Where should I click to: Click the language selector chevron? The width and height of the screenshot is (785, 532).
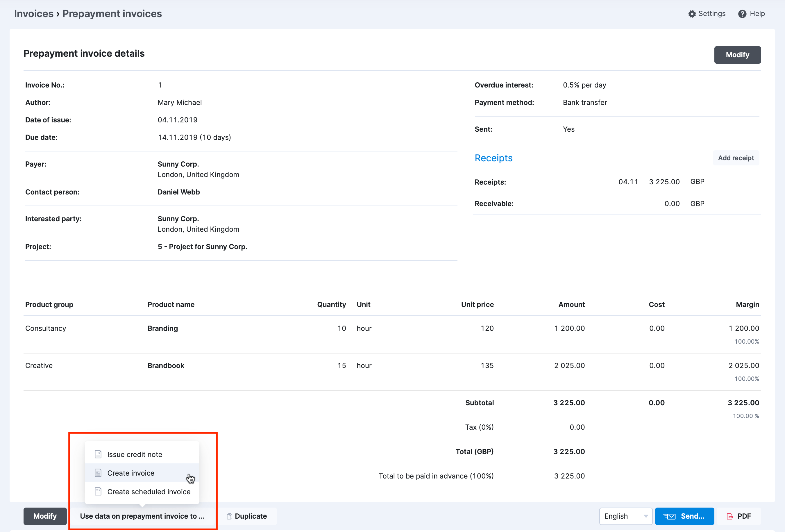click(x=646, y=516)
